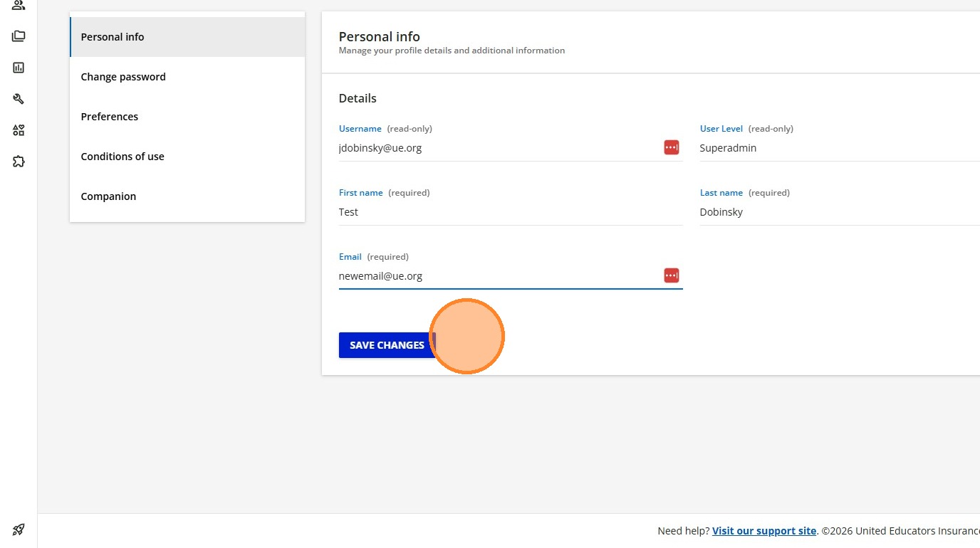Edit the Last name field

click(x=840, y=212)
